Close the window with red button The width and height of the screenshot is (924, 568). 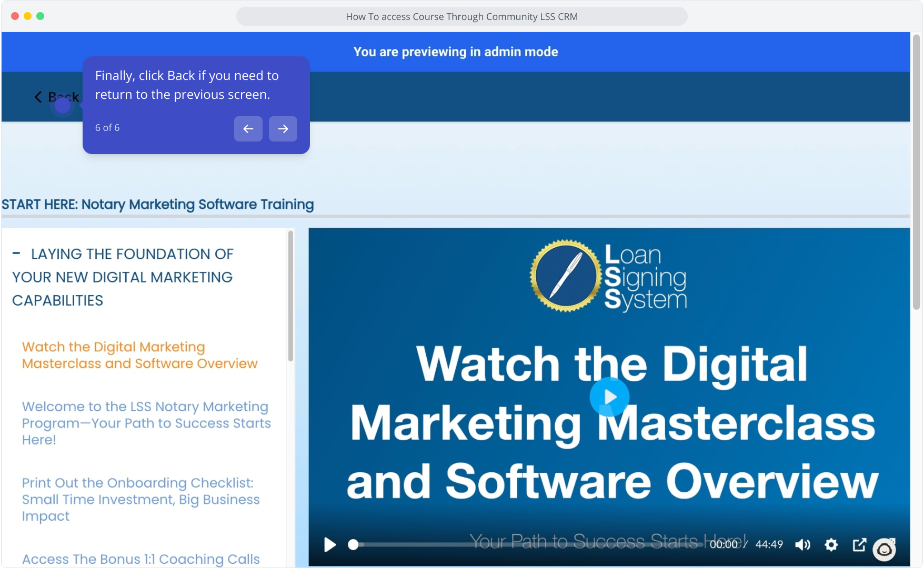pyautogui.click(x=15, y=16)
